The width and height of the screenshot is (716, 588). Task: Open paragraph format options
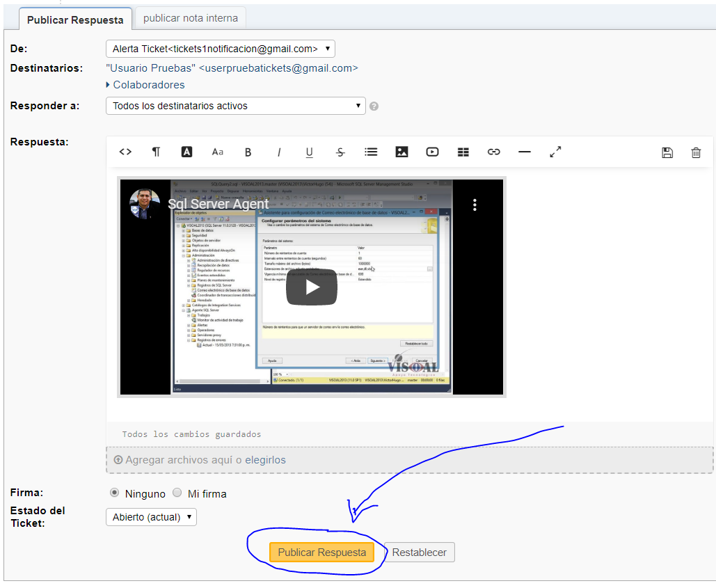(x=156, y=152)
